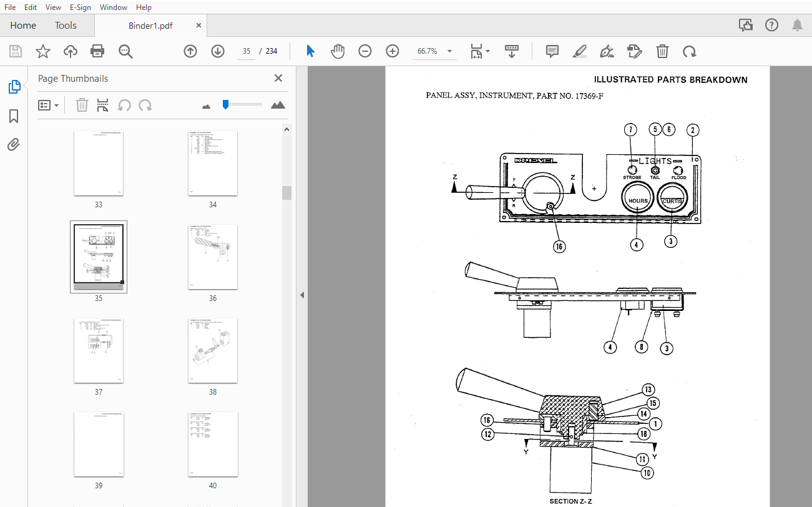Delete selected thumbnails with panel trash icon
812x507 pixels.
point(82,105)
